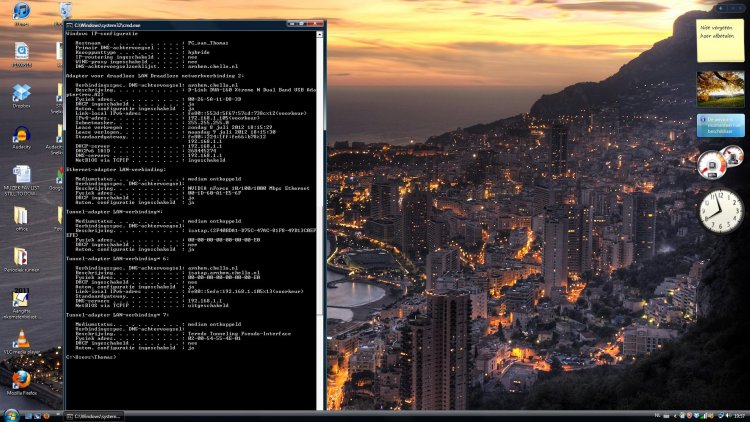Click the system tray clock time
This screenshot has width=750, height=422.
click(x=738, y=416)
